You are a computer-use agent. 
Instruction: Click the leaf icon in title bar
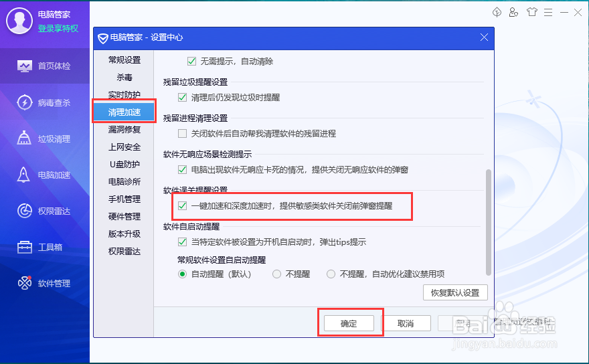point(497,13)
